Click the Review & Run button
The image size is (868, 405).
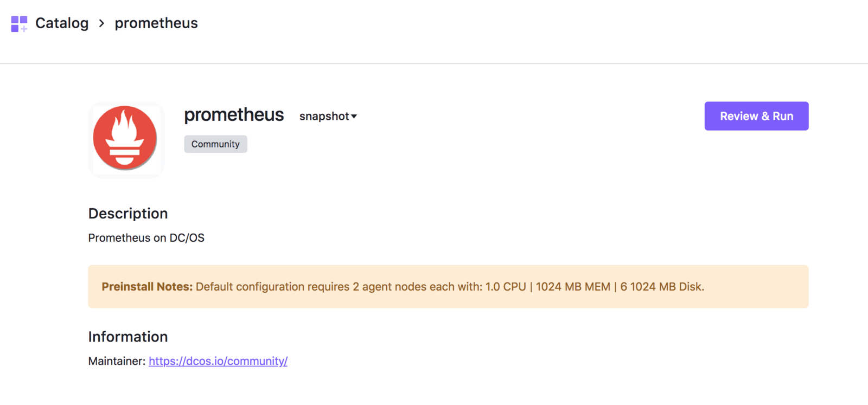tap(756, 116)
